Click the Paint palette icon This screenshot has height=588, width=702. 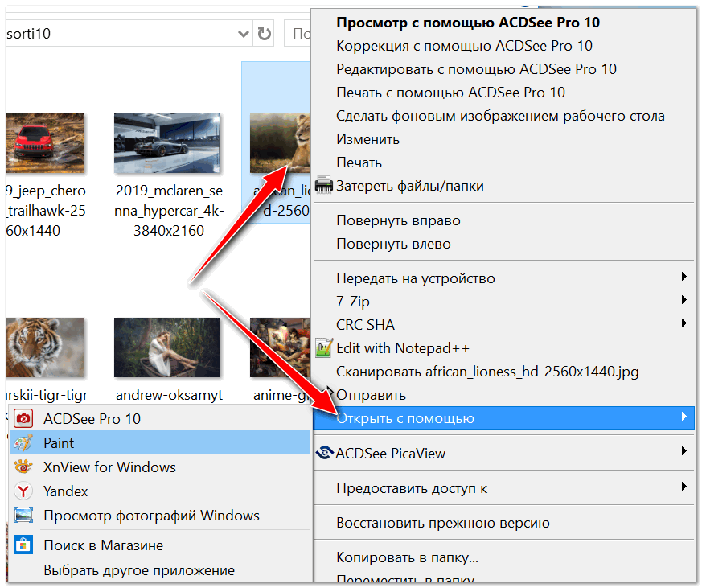23,443
